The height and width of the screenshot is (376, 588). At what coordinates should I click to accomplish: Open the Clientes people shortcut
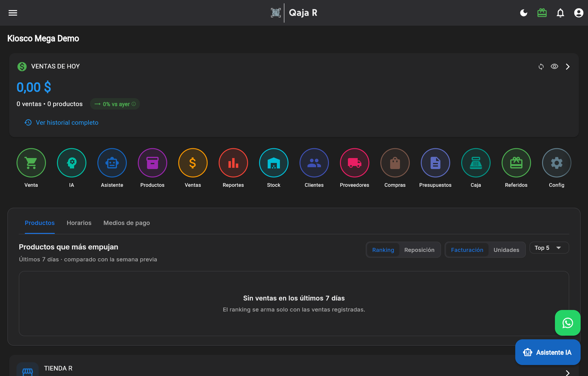(314, 163)
